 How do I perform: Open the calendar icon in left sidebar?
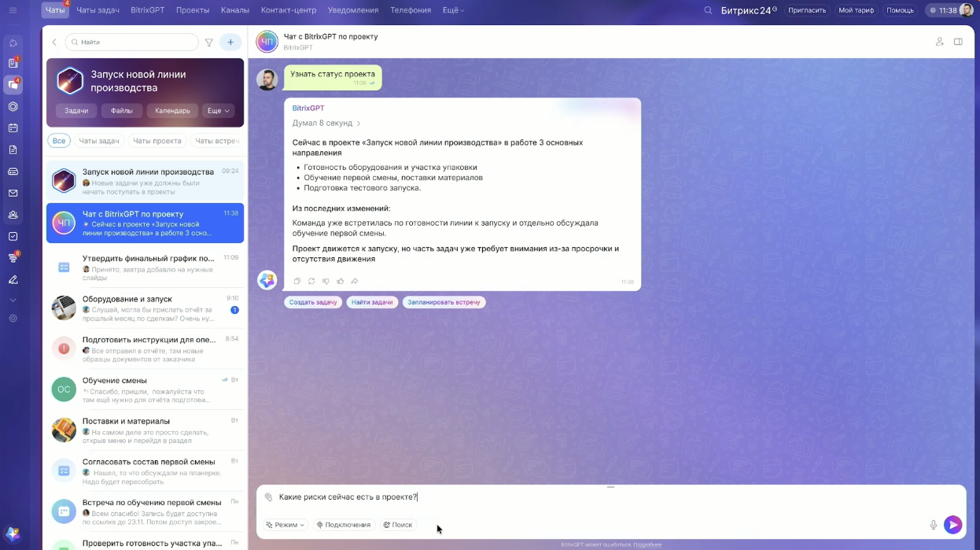pos(13,127)
